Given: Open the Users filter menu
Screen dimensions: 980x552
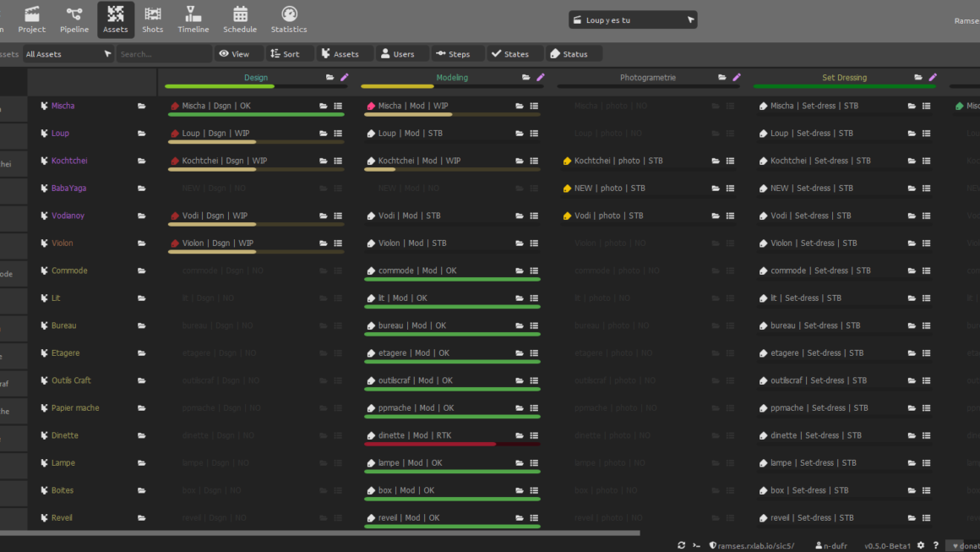Looking at the screenshot, I should (397, 54).
